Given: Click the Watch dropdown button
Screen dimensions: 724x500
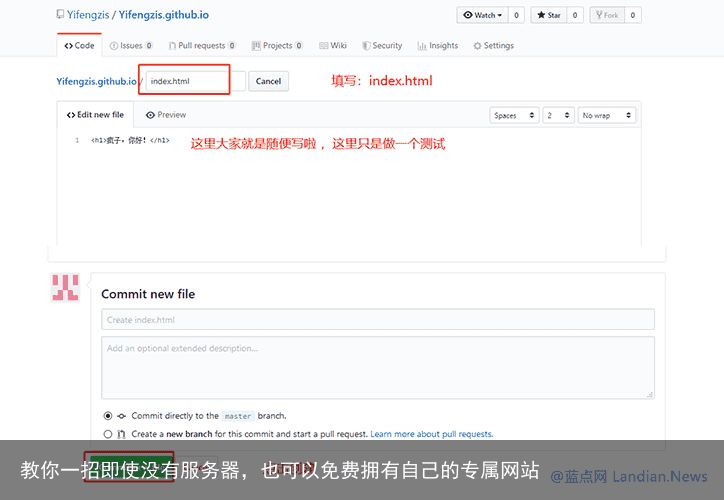Looking at the screenshot, I should (x=483, y=15).
